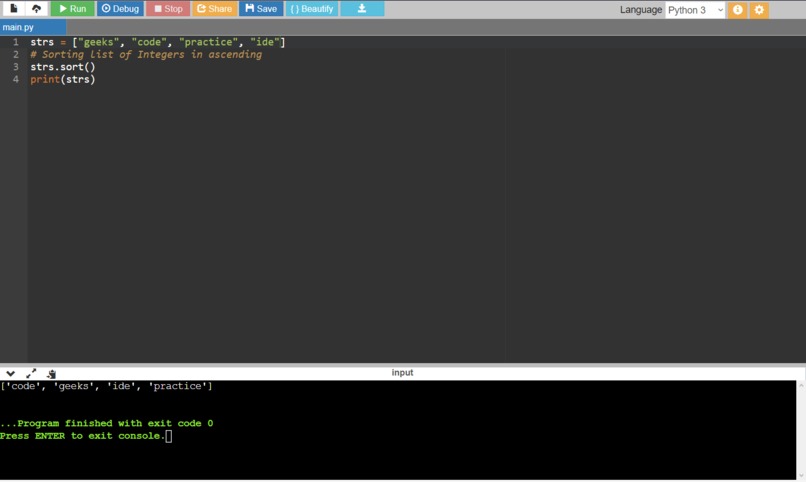The image size is (806, 482).
Task: Run the Python program
Action: pyautogui.click(x=72, y=9)
